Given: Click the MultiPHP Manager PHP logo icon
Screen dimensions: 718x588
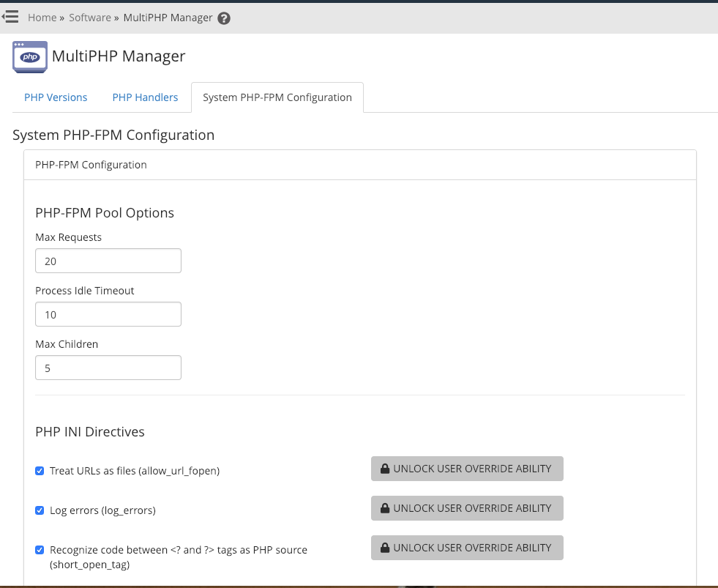Looking at the screenshot, I should tap(30, 57).
